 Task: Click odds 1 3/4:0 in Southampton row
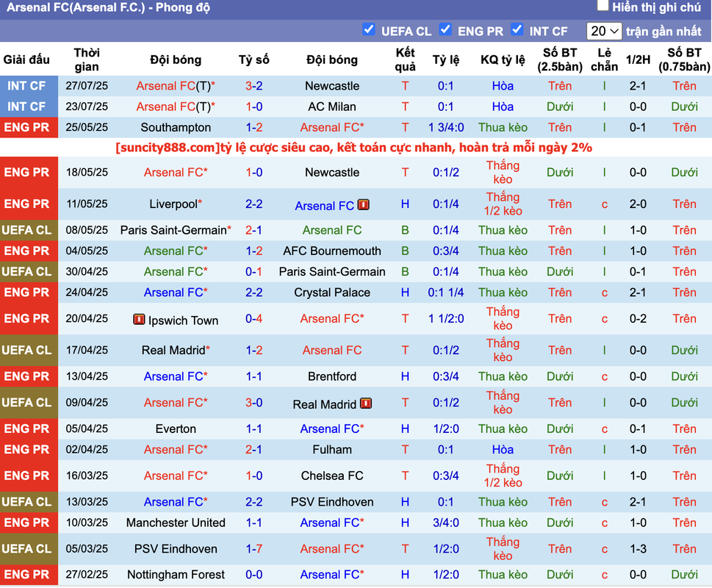pyautogui.click(x=446, y=128)
